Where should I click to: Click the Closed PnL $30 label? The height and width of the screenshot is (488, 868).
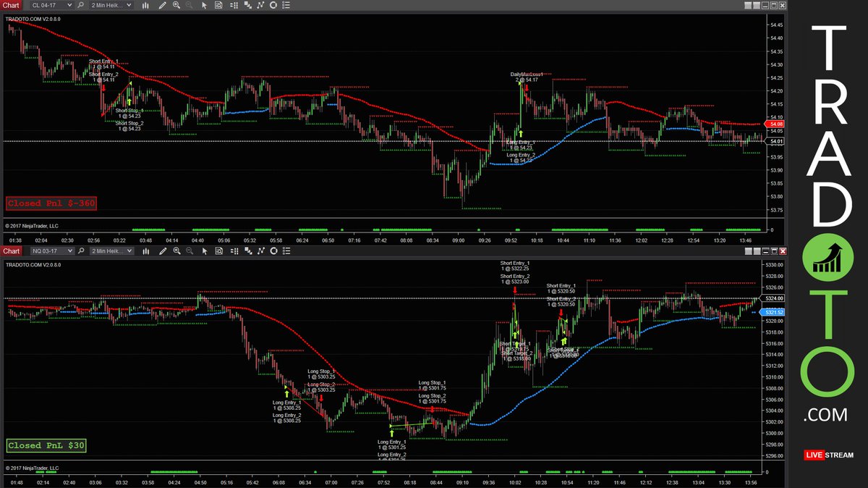[x=46, y=446]
